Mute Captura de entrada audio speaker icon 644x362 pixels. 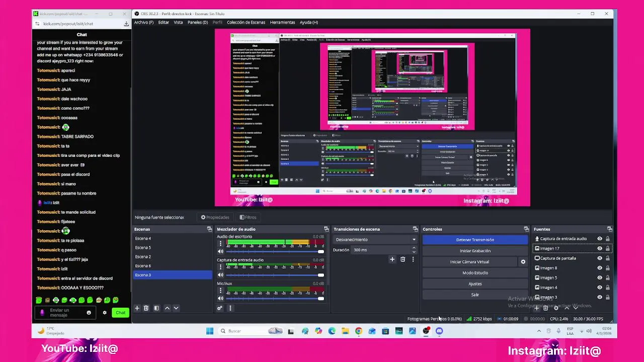pos(220,275)
